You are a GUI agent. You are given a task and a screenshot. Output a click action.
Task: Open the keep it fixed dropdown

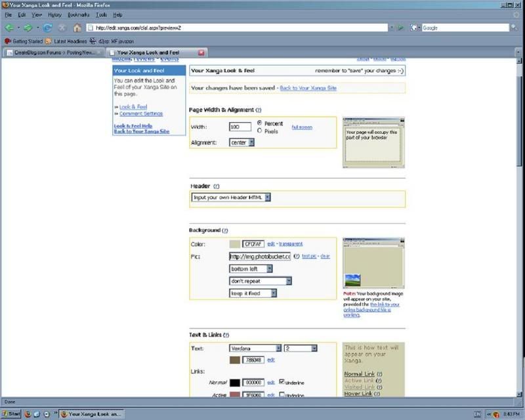253,293
